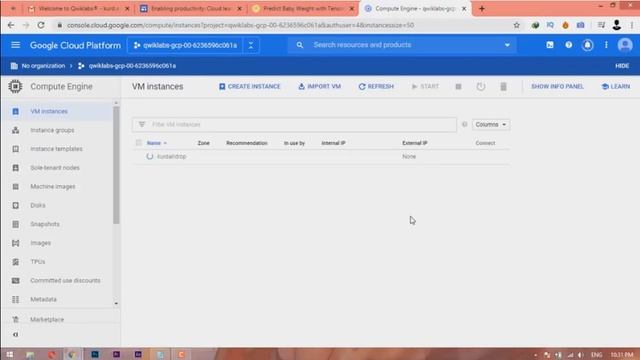Screen dimensions: 640x360
Task: Click the up arrow beside the project selector
Action: point(251,45)
